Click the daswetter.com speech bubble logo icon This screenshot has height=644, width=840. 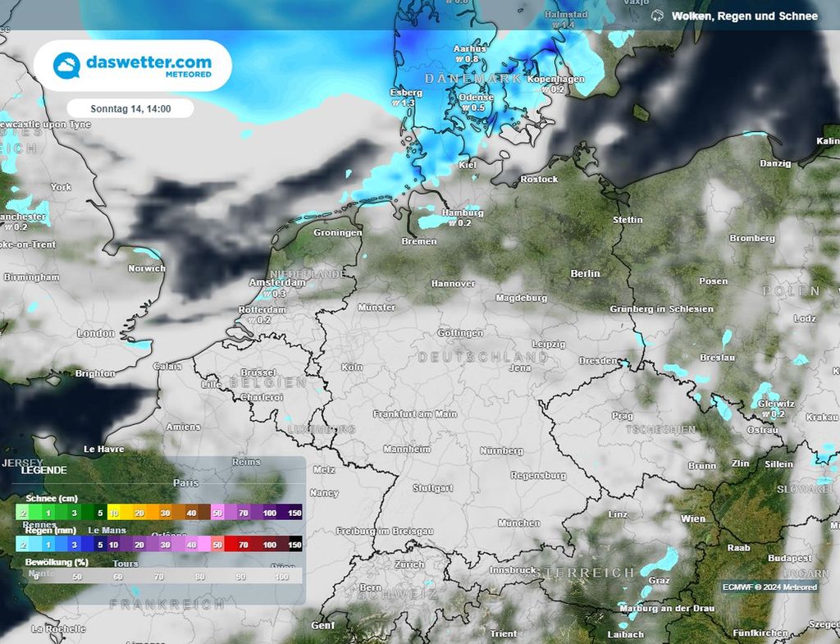tap(66, 66)
